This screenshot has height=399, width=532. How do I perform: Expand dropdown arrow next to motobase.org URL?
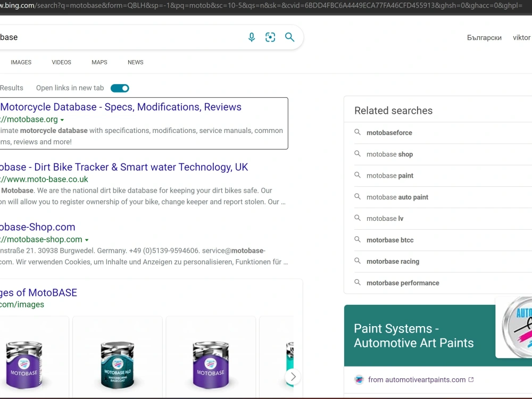(62, 120)
